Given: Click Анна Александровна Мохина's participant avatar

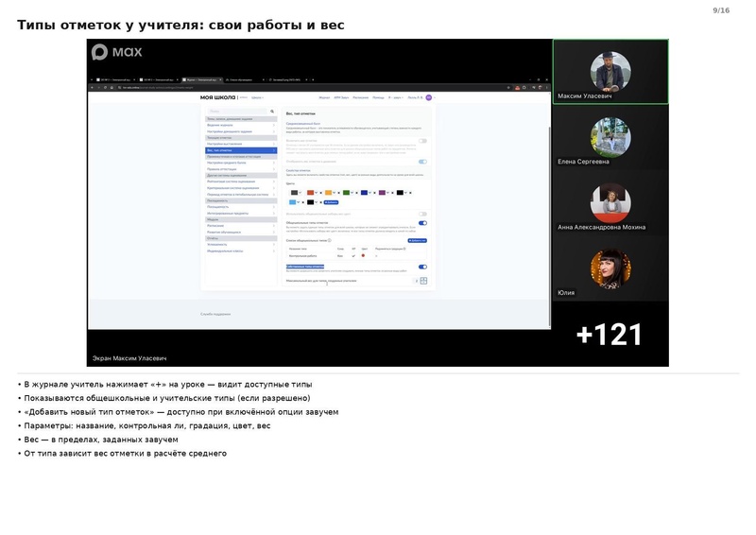Looking at the screenshot, I should click(610, 202).
